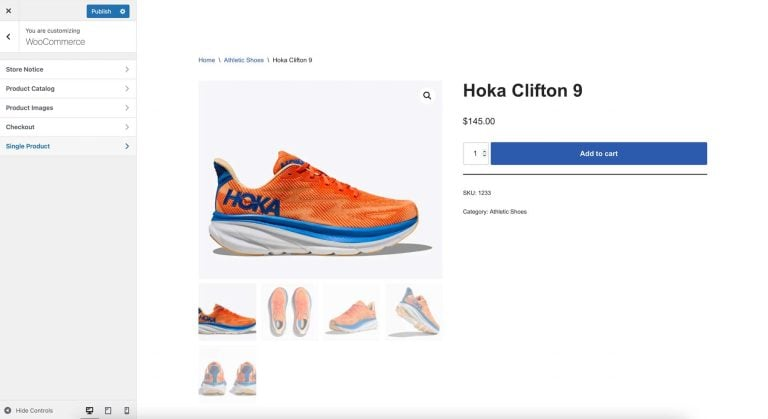Image resolution: width=768 pixels, height=419 pixels.
Task: Expand the Store Notice section
Action: coord(67,69)
